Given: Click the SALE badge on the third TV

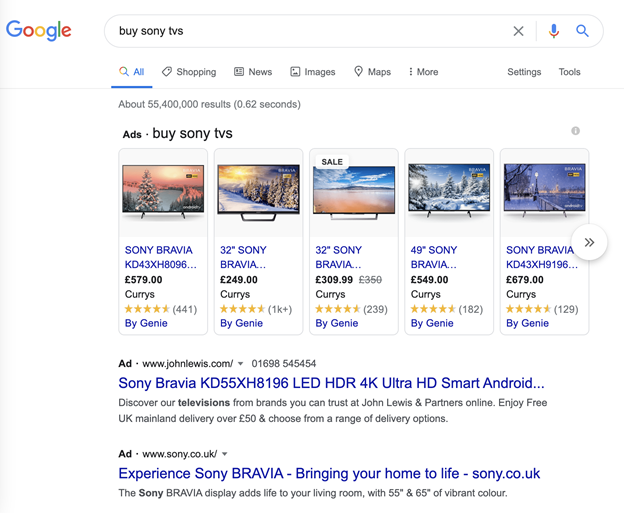Looking at the screenshot, I should [332, 162].
